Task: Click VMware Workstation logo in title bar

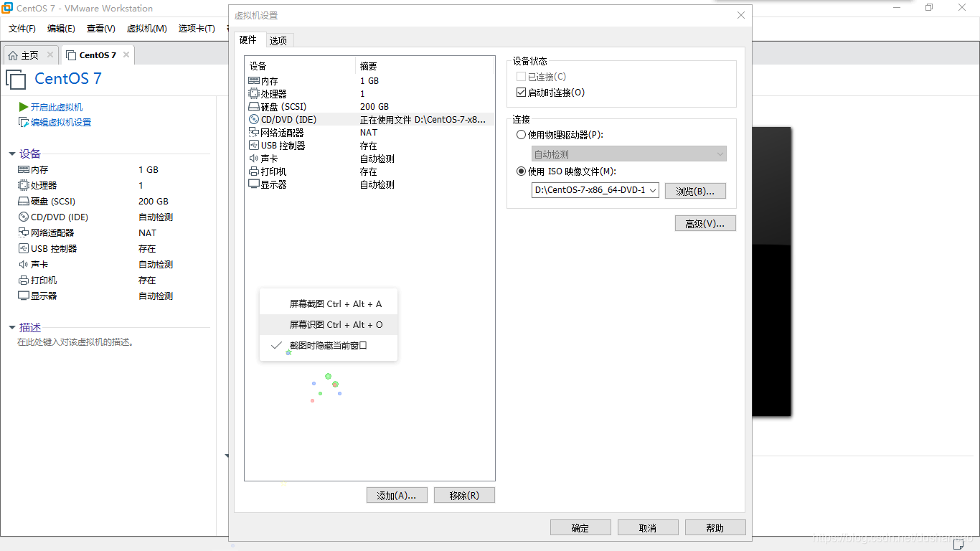Action: click(7, 8)
